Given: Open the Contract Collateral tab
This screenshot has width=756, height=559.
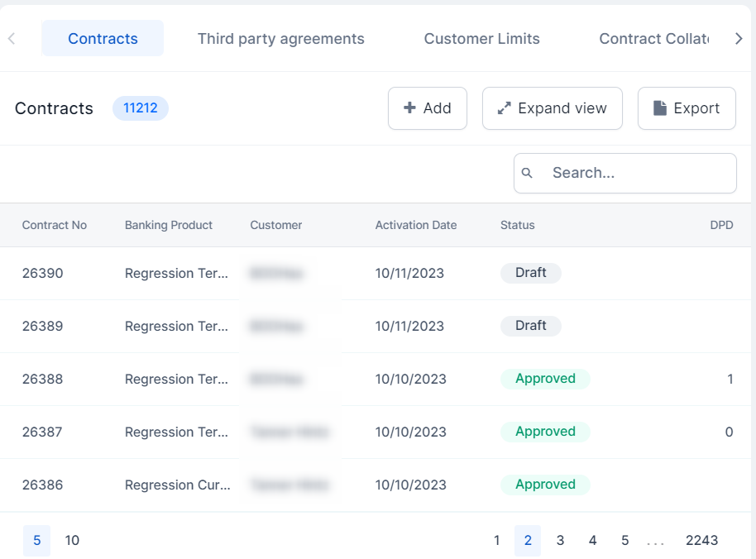Looking at the screenshot, I should point(653,39).
